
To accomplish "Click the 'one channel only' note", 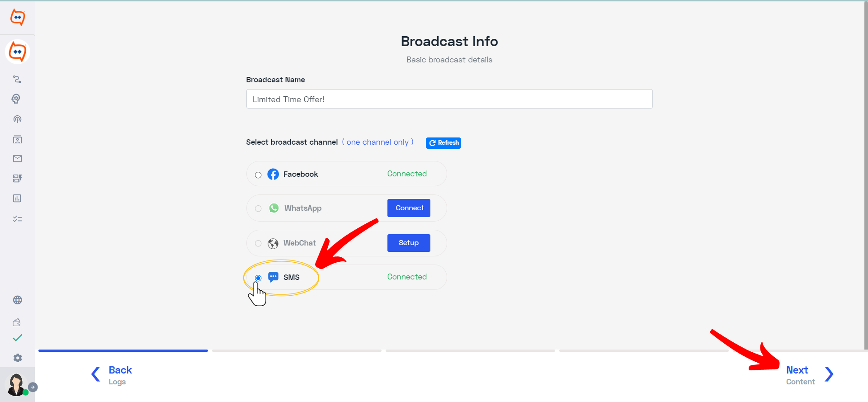I will (377, 142).
